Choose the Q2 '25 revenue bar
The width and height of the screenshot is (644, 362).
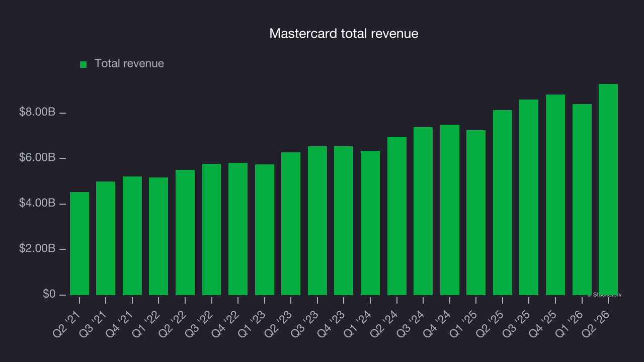503,203
